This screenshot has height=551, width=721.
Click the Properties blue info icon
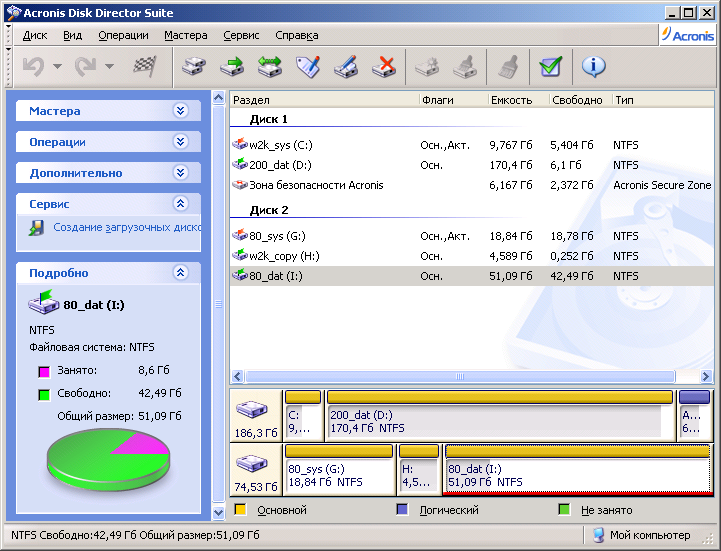(x=594, y=67)
